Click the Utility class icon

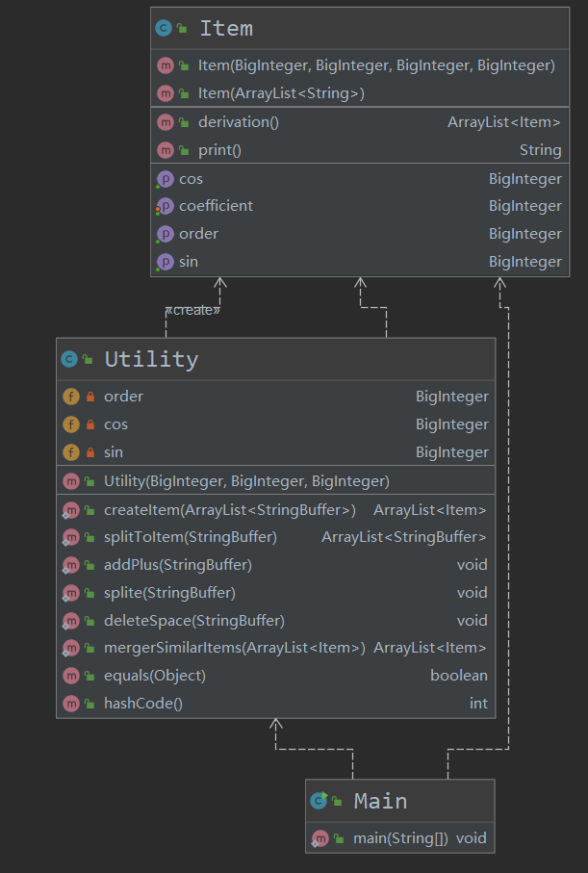click(x=68, y=359)
